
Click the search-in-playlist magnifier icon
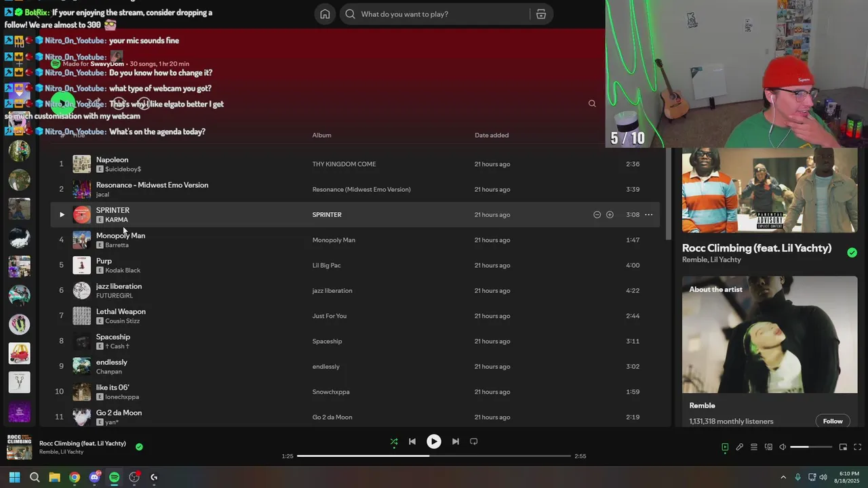coord(592,104)
